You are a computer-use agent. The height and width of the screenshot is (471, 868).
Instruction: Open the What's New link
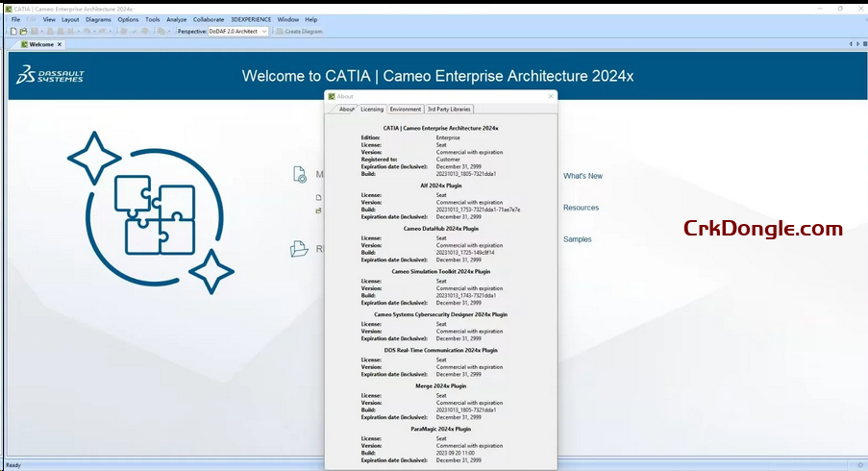583,176
